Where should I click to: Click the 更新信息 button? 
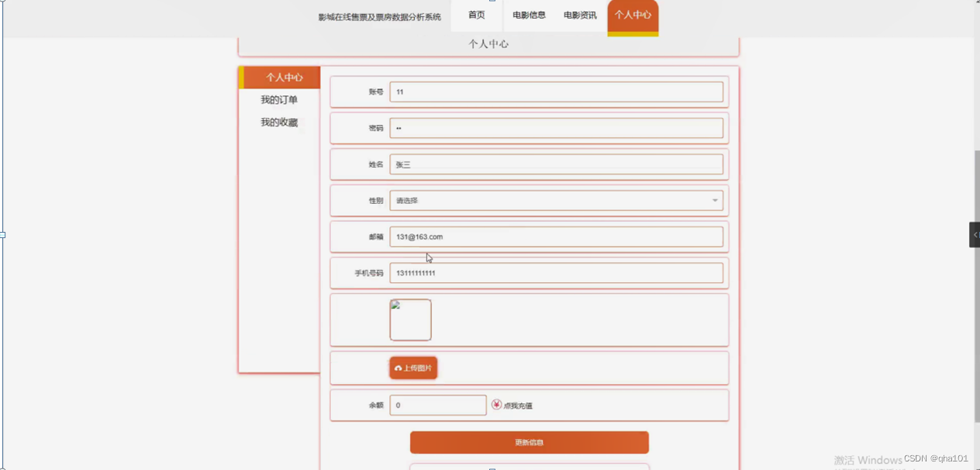(530, 442)
